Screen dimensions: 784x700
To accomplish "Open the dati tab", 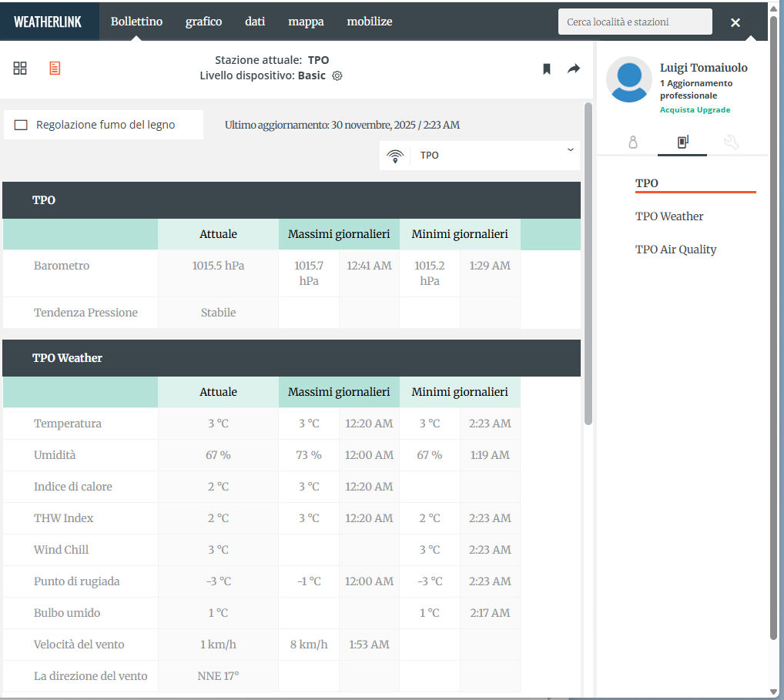I will click(x=255, y=22).
